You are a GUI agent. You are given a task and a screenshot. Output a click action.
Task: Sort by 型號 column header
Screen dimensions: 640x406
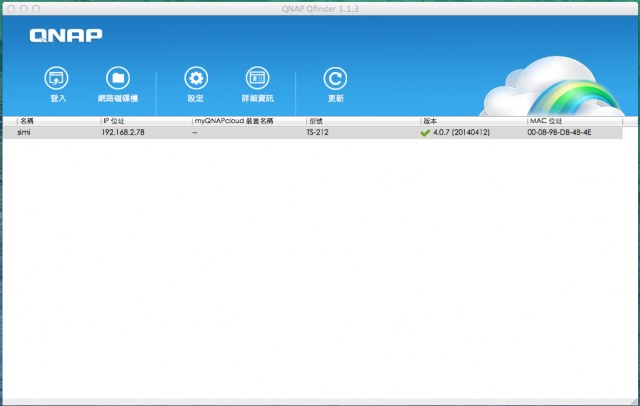click(x=316, y=121)
